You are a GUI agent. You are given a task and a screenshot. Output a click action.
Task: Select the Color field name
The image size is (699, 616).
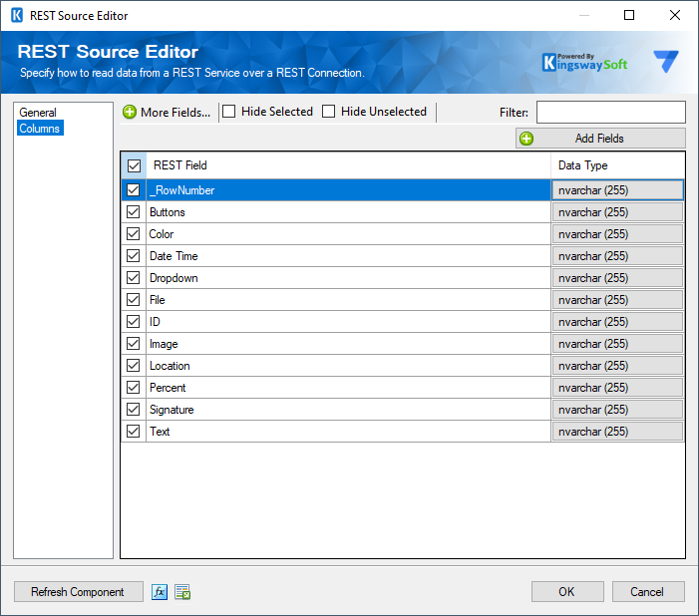[x=162, y=234]
